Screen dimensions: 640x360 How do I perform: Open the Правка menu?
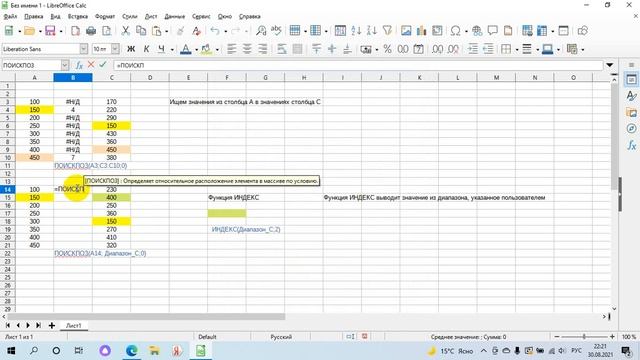click(33, 16)
